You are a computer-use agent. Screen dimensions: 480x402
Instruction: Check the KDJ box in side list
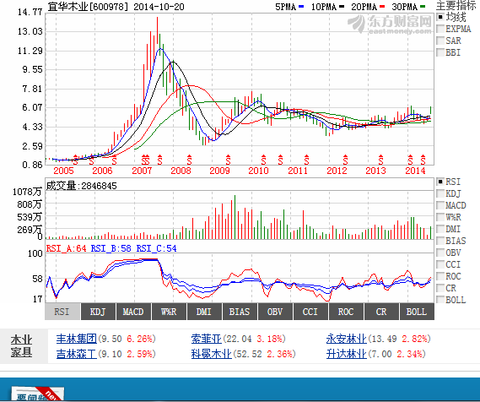(x=440, y=194)
